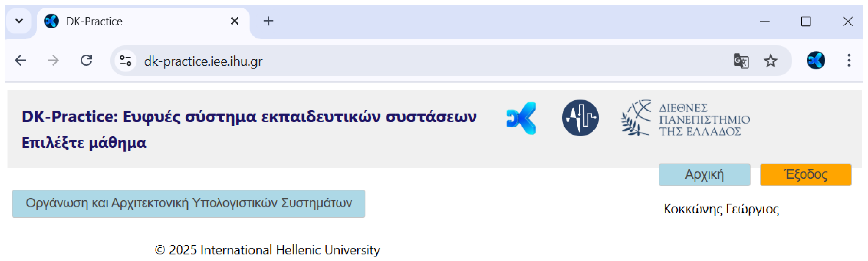Select course Οργάνωση και Αρχιτεκτονική Υπολογιστικών Συστημάτων

pos(188,204)
